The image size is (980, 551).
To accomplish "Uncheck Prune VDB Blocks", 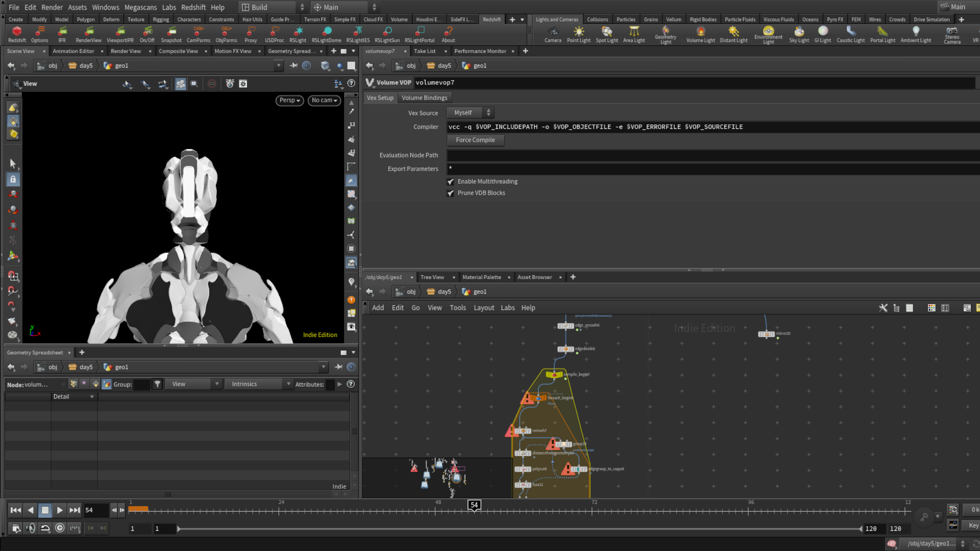I will coord(451,193).
